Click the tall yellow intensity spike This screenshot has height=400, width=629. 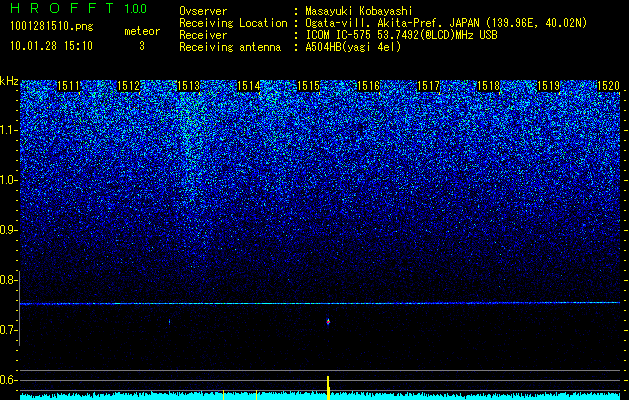pyautogui.click(x=328, y=388)
